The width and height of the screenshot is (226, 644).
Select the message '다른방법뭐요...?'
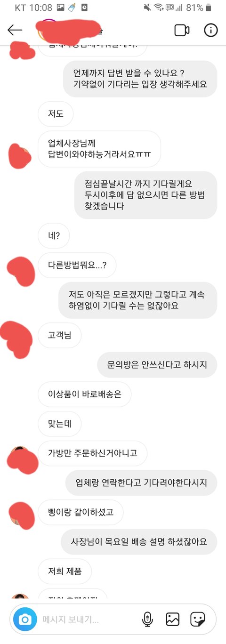pyautogui.click(x=77, y=265)
